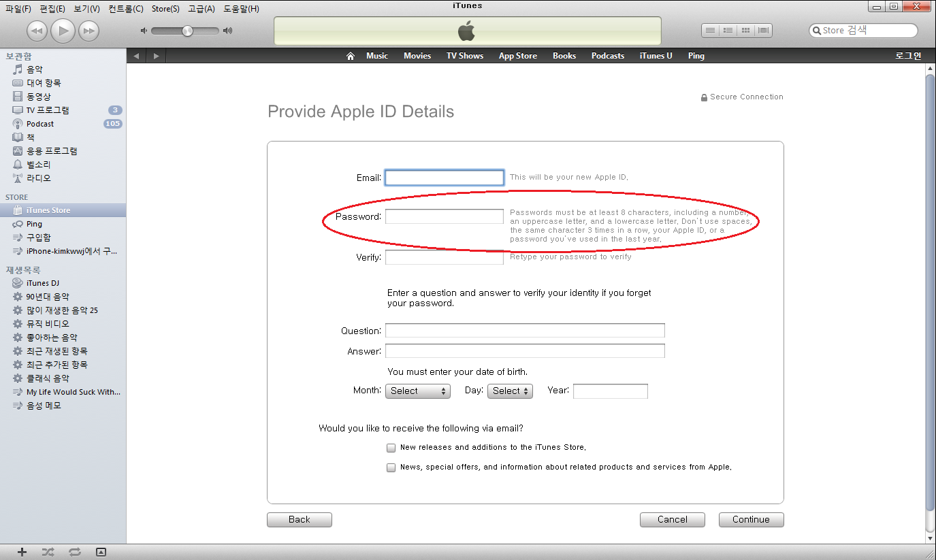The height and width of the screenshot is (560, 936).
Task: Go to iTunes Store home icon
Action: coord(351,56)
